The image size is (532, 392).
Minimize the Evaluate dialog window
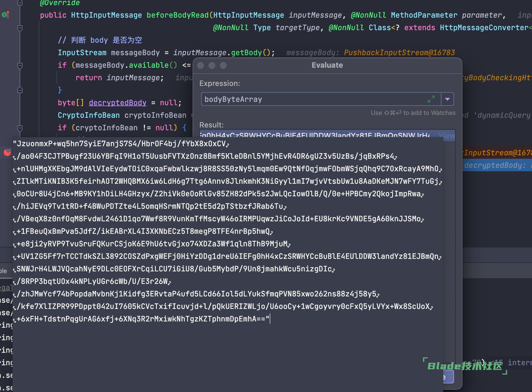pyautogui.click(x=212, y=65)
